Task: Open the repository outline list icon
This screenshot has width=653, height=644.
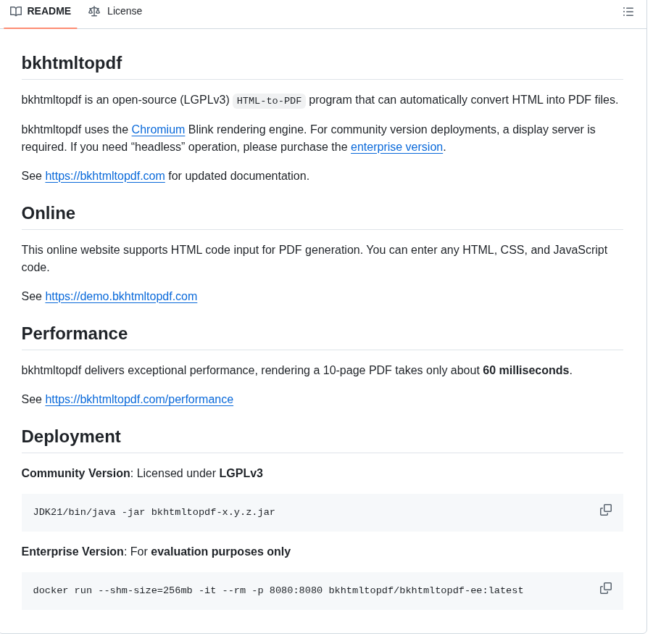Action: click(628, 12)
